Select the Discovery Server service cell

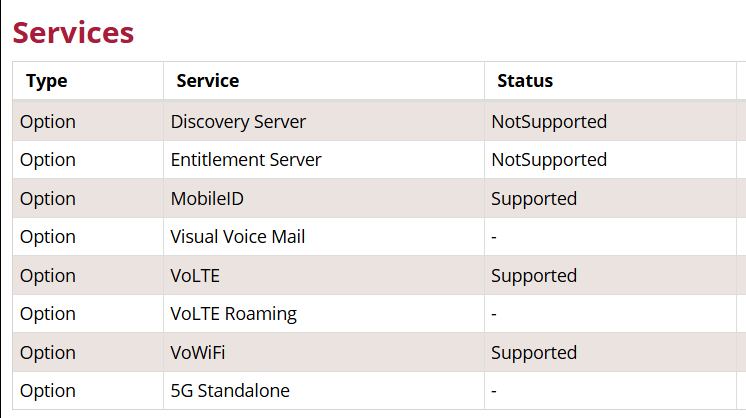pyautogui.click(x=238, y=122)
